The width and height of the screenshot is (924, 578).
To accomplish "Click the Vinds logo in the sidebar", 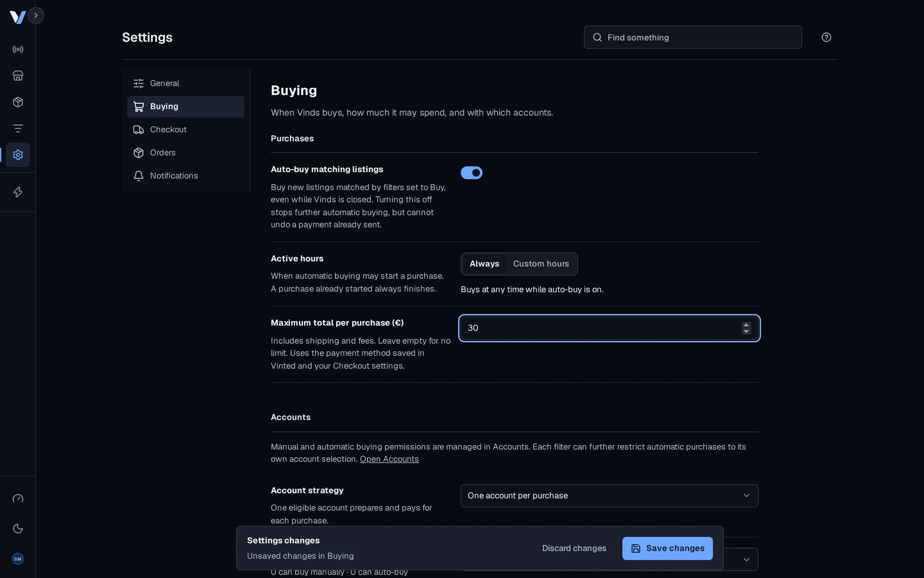I will coord(18,17).
